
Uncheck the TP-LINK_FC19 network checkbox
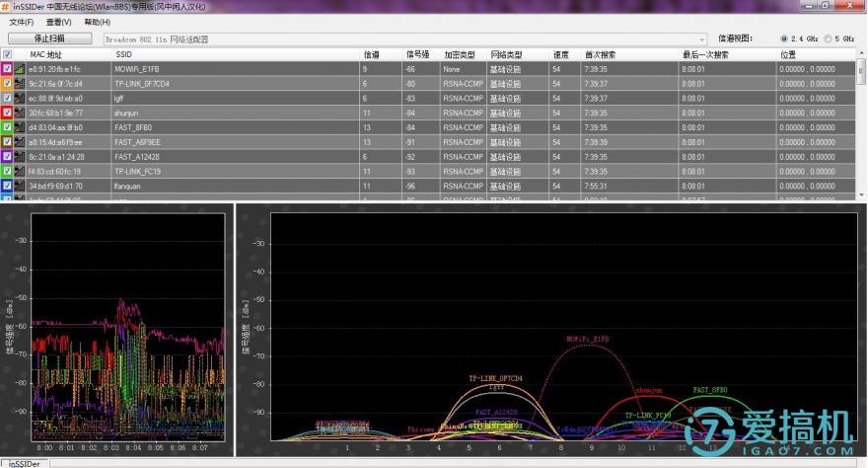pyautogui.click(x=7, y=171)
